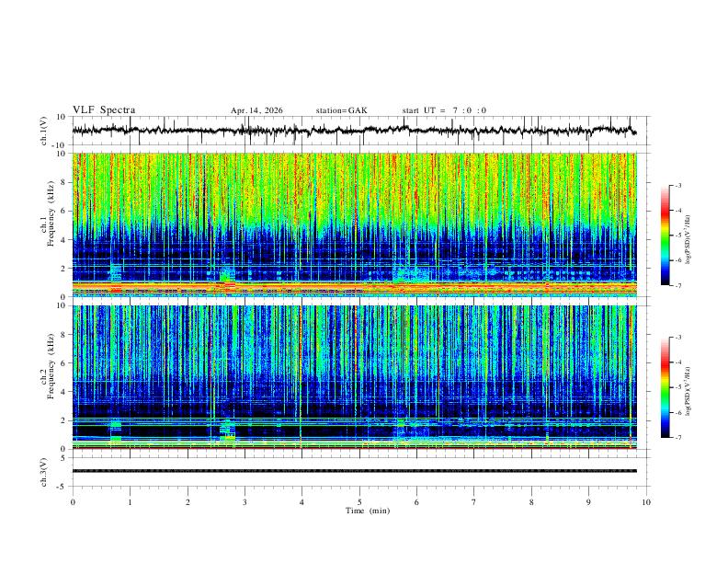Click the ch.2 PSD color bar
This screenshot has height=563, width=728.
pyautogui.click(x=665, y=387)
